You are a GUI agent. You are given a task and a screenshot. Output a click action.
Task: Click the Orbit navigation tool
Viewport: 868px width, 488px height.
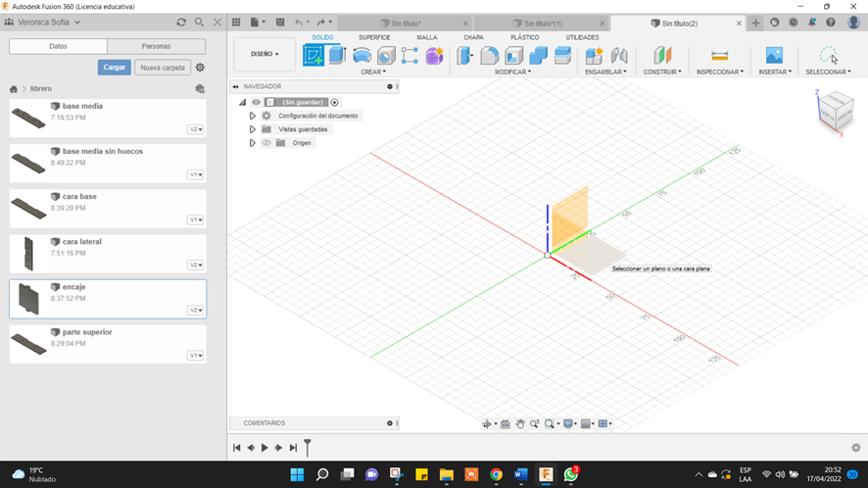(x=487, y=423)
